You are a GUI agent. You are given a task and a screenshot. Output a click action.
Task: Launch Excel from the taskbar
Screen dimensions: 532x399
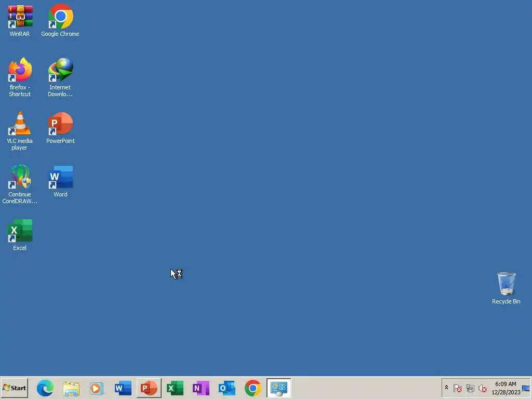click(x=175, y=388)
